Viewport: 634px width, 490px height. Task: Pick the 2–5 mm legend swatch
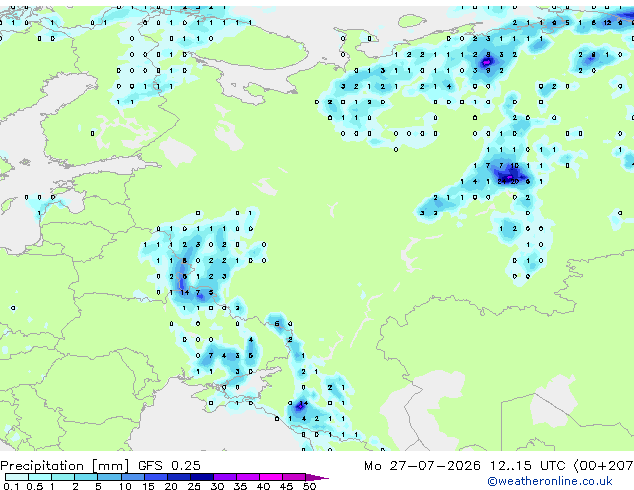pos(86,477)
